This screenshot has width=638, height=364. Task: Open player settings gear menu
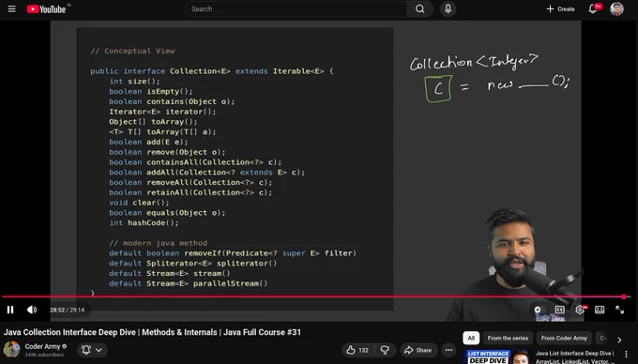(x=580, y=310)
